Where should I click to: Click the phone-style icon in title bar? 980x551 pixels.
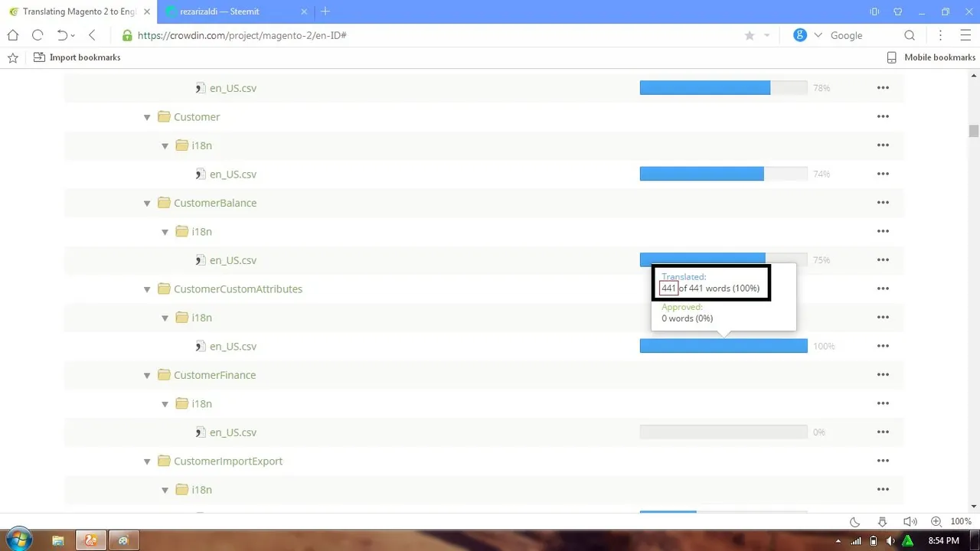click(874, 11)
